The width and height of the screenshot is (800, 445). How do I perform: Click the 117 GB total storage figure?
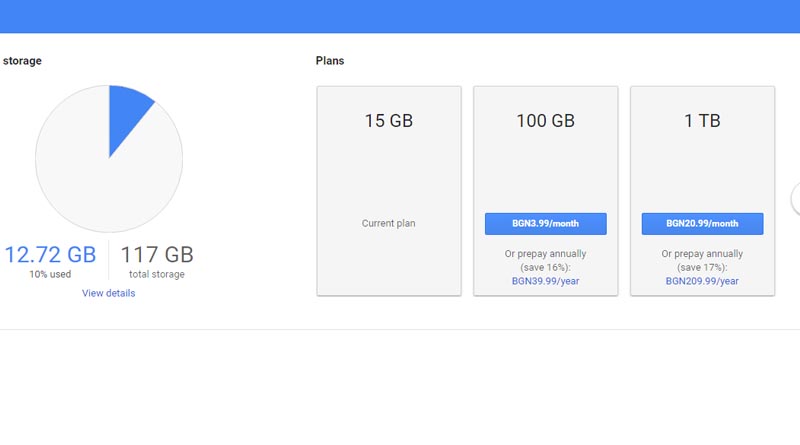[157, 255]
